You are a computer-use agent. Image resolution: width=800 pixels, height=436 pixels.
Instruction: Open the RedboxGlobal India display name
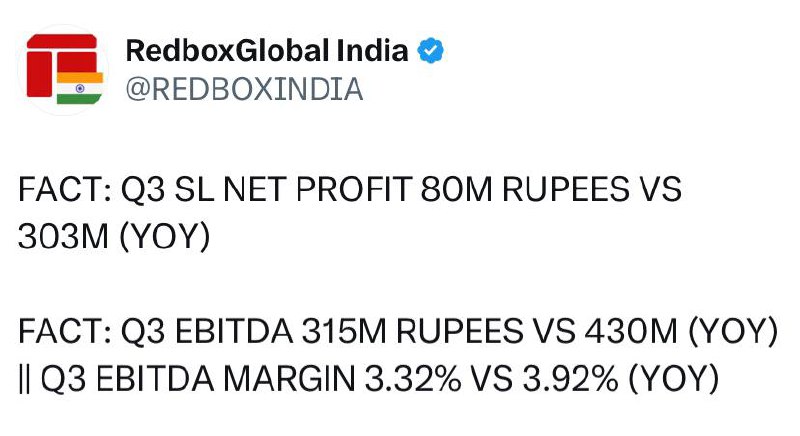(267, 50)
